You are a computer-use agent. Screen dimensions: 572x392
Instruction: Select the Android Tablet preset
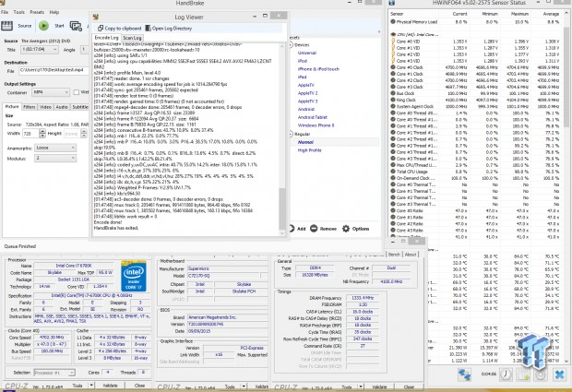[x=312, y=117]
